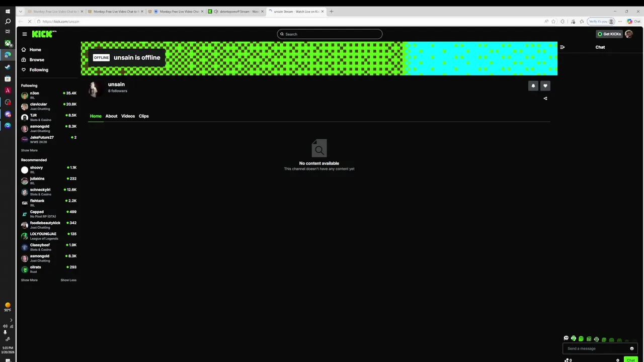This screenshot has height=362, width=644.
Task: Open the user profile avatar menu
Action: (629, 34)
